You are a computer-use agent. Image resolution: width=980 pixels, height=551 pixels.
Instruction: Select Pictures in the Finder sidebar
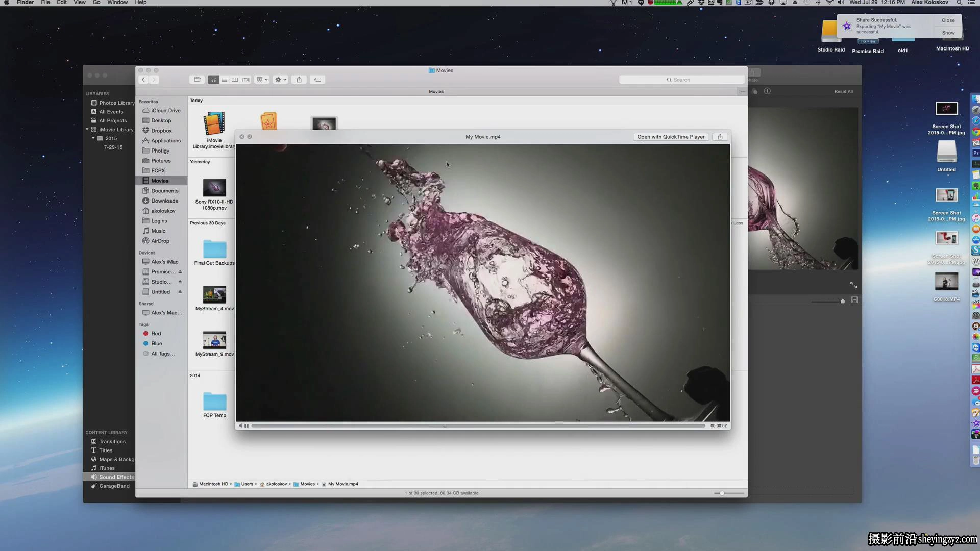pos(161,161)
